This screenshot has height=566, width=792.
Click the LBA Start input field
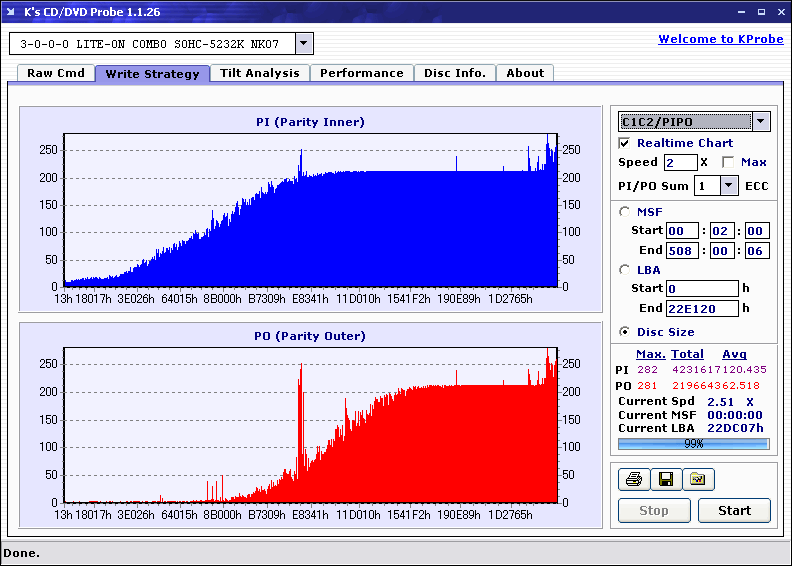click(702, 288)
